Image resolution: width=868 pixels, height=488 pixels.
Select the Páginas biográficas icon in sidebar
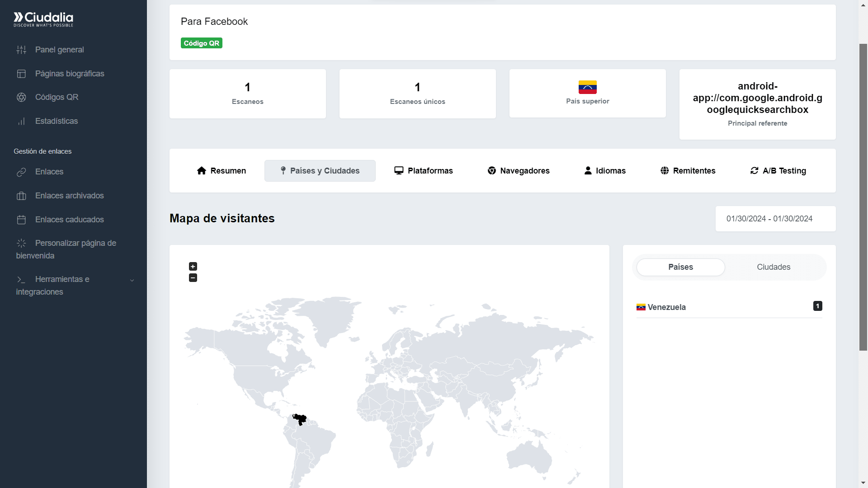pos(21,73)
